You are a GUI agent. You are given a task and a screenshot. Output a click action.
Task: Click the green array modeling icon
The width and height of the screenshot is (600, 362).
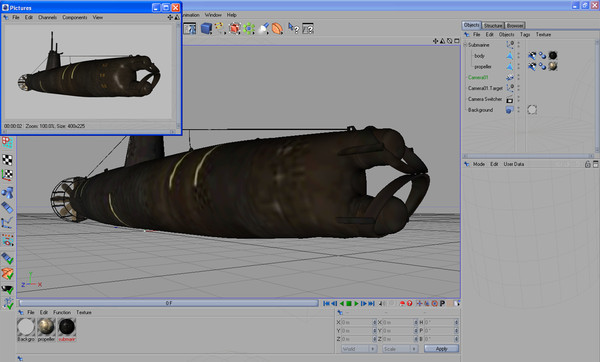pos(249,28)
